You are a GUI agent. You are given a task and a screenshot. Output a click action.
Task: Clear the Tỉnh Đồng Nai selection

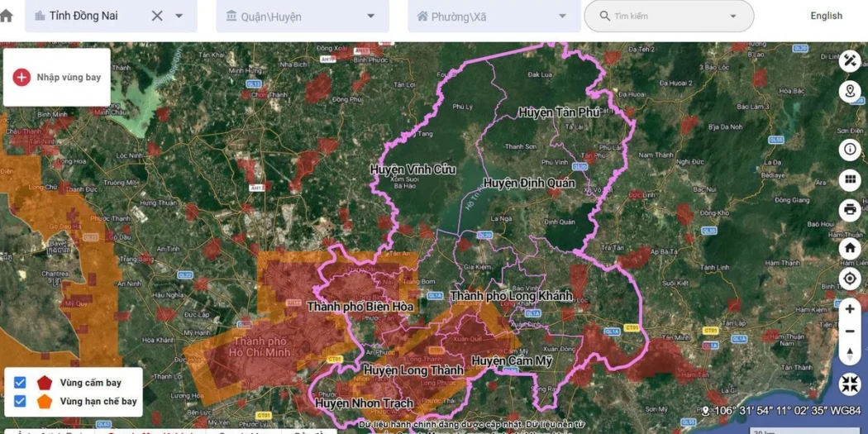pos(157,16)
